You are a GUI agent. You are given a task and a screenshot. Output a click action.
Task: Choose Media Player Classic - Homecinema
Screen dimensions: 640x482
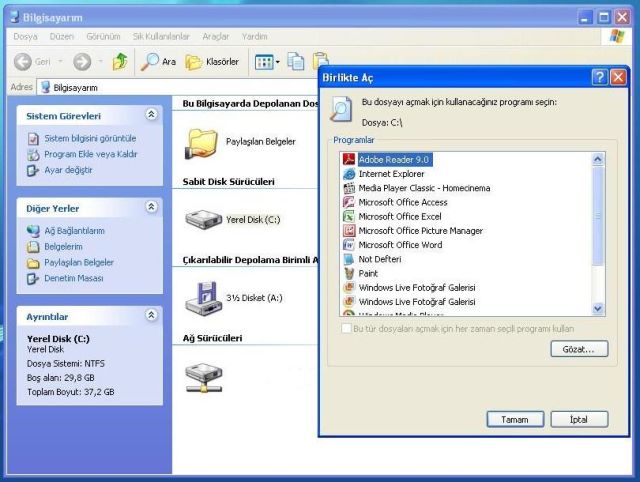423,188
